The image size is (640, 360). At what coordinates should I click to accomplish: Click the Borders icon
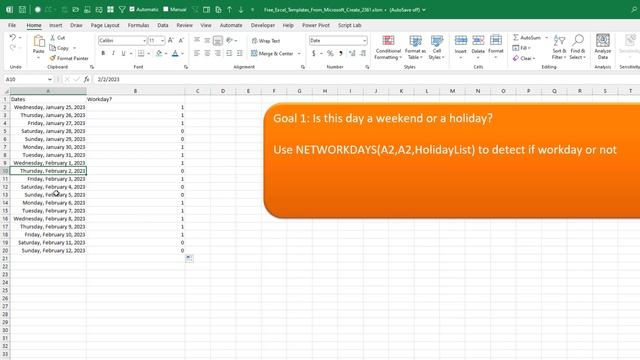(x=141, y=53)
